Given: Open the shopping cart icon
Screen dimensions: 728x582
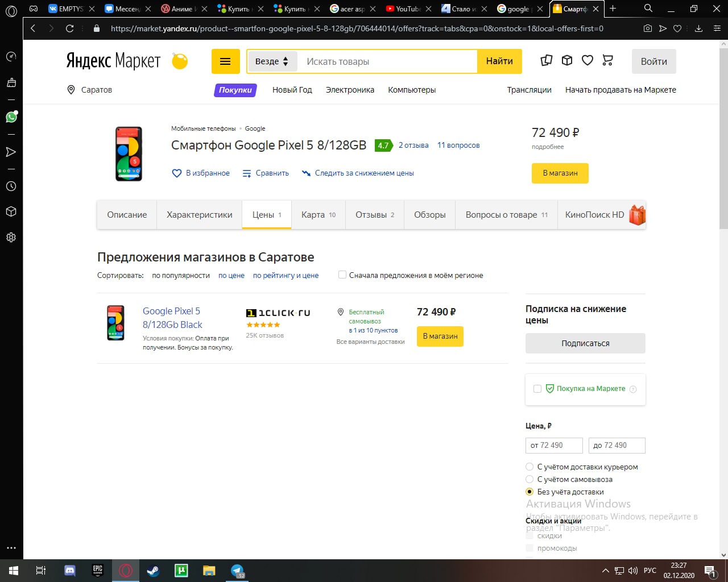Looking at the screenshot, I should (x=608, y=60).
